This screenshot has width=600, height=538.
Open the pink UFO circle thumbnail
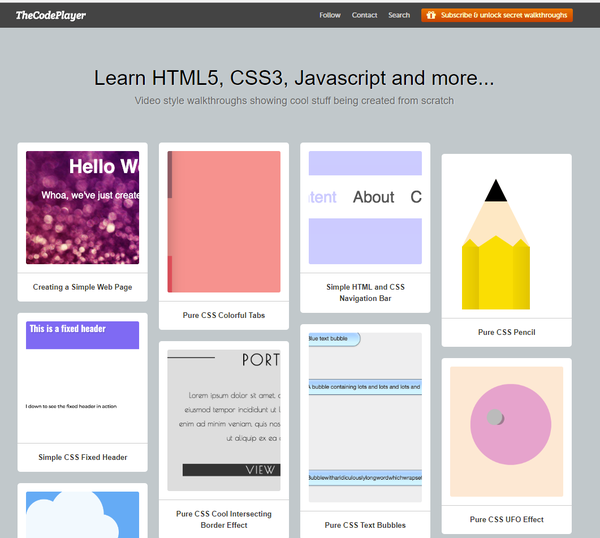pos(507,432)
